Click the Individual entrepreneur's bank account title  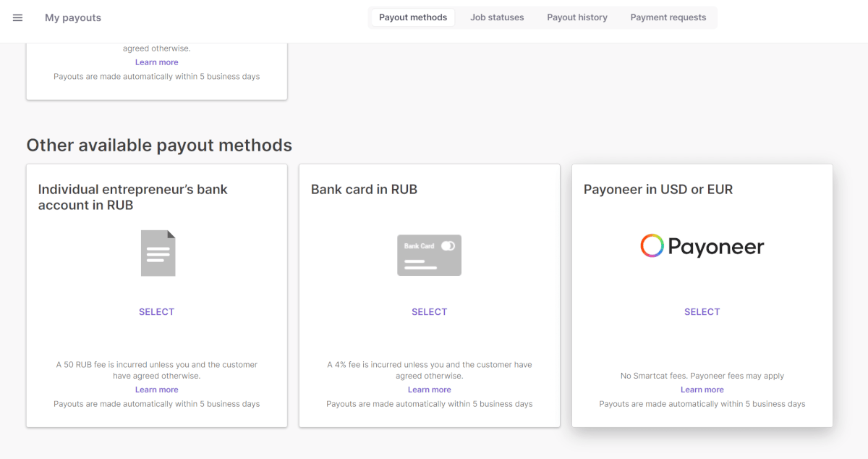[133, 197]
